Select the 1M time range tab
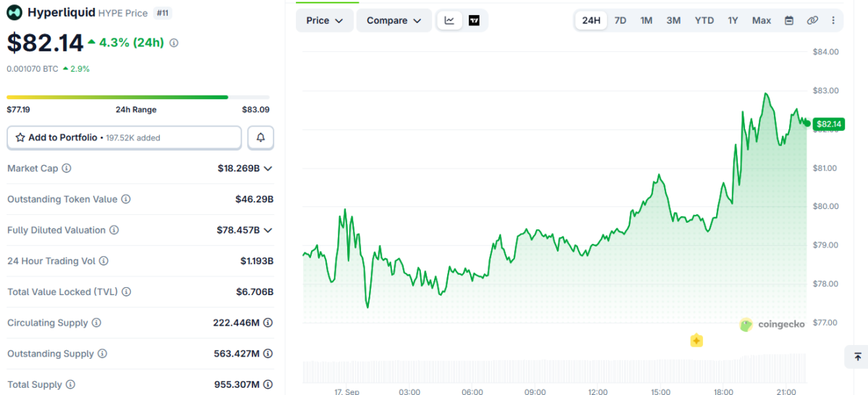Viewport: 868px width, 395px height. (647, 20)
